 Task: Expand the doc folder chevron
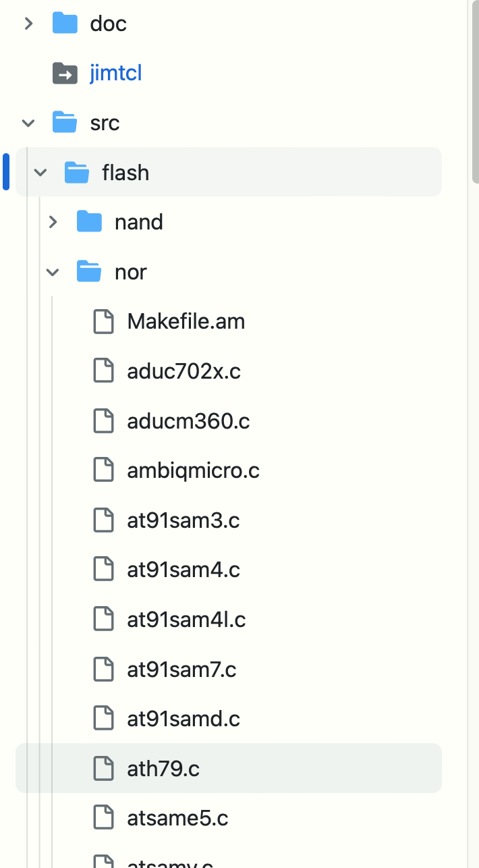point(28,24)
